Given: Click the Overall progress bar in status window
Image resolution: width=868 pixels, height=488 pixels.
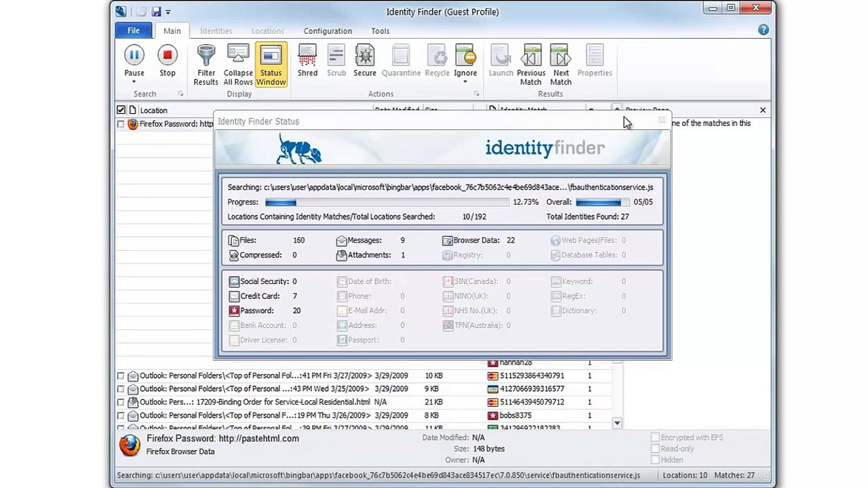Looking at the screenshot, I should pyautogui.click(x=602, y=202).
